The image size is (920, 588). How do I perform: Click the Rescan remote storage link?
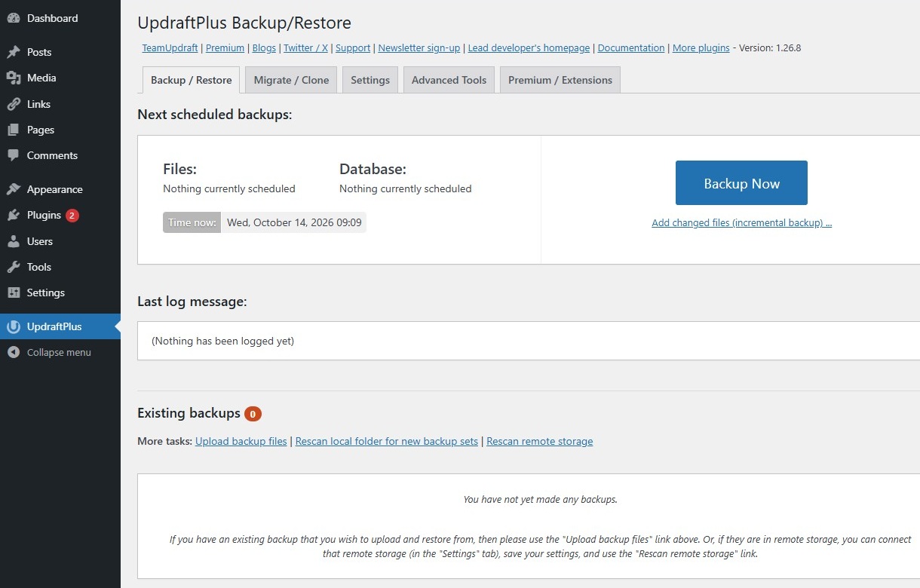pos(540,441)
